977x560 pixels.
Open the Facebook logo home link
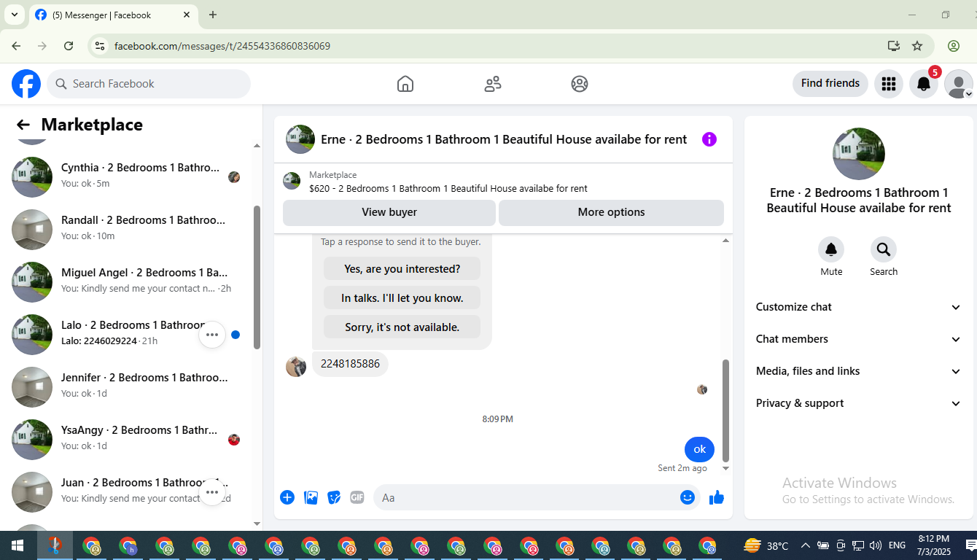pyautogui.click(x=26, y=84)
